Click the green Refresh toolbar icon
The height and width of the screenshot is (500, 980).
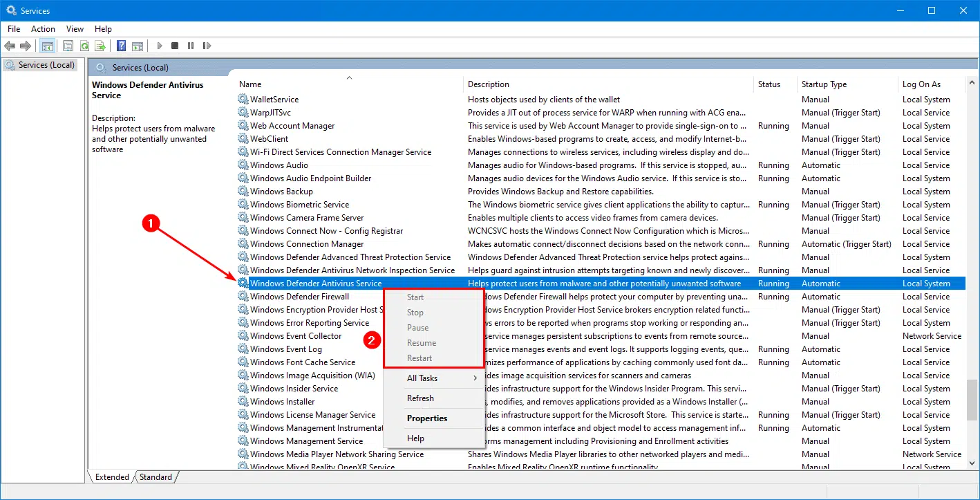[x=84, y=46]
